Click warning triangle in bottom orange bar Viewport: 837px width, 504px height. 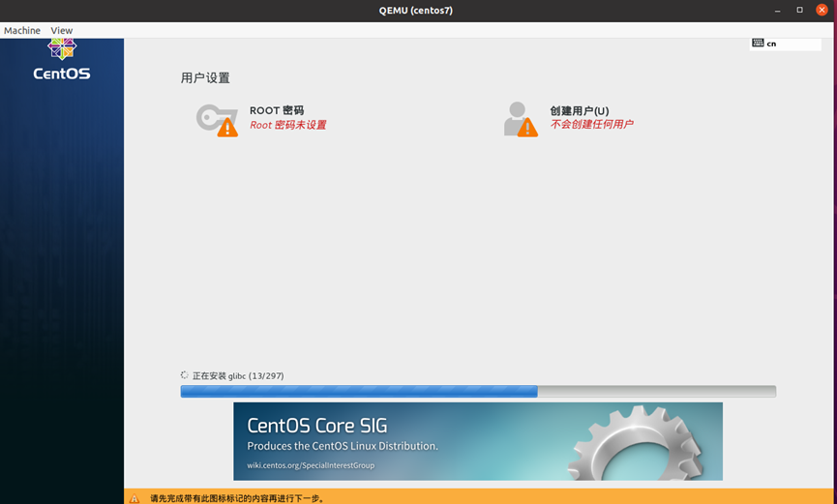(135, 498)
